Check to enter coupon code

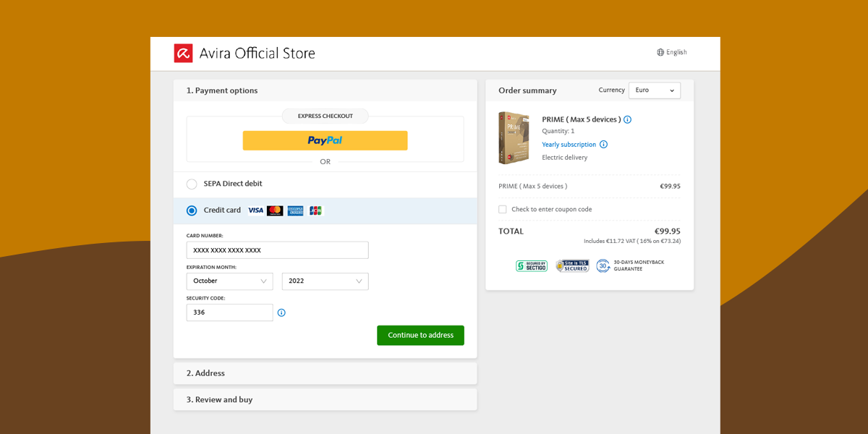503,209
